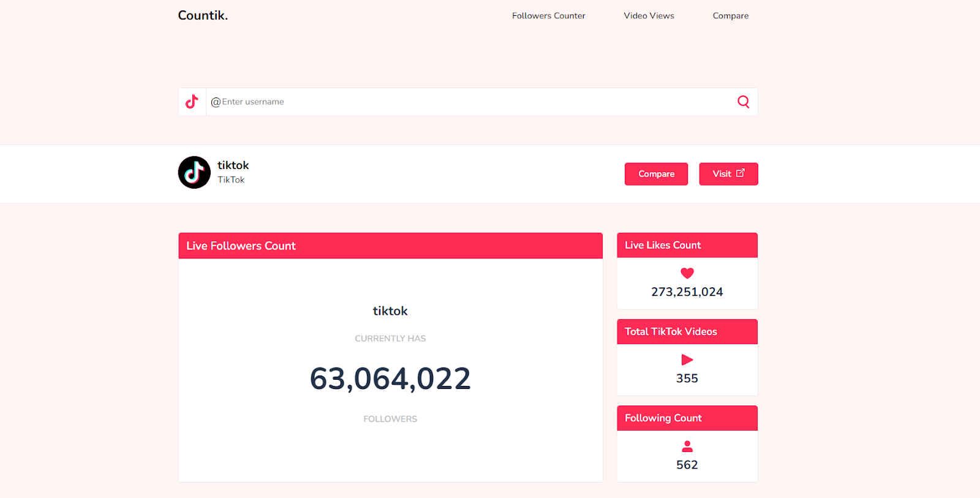Click the 562 following value
This screenshot has height=498, width=980.
[x=687, y=465]
